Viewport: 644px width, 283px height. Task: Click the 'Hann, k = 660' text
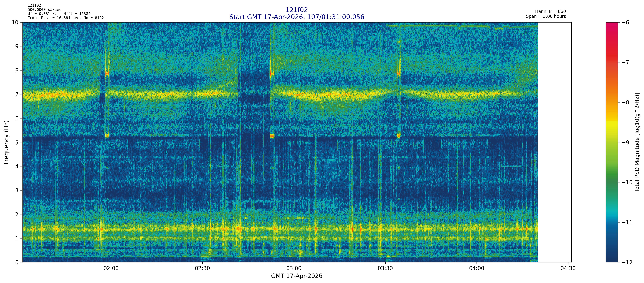550,12
